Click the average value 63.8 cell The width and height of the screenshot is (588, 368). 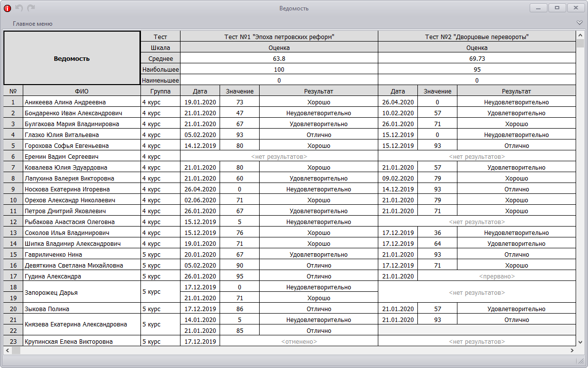[x=279, y=58]
